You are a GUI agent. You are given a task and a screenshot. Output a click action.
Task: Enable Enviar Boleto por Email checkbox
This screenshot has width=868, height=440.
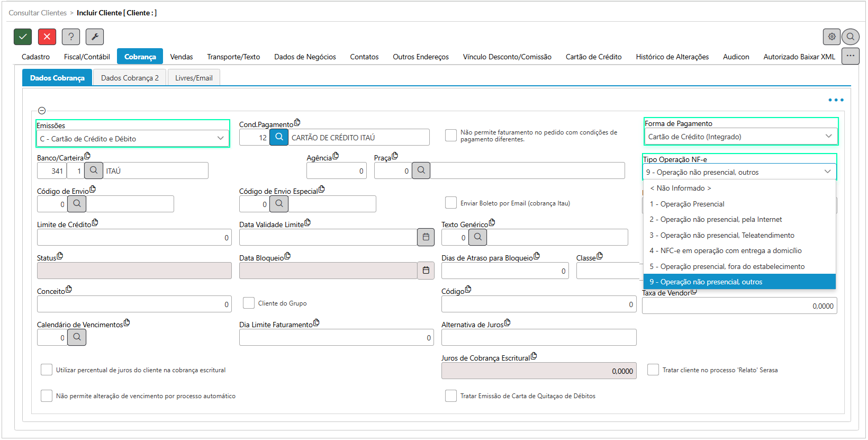[x=451, y=203]
